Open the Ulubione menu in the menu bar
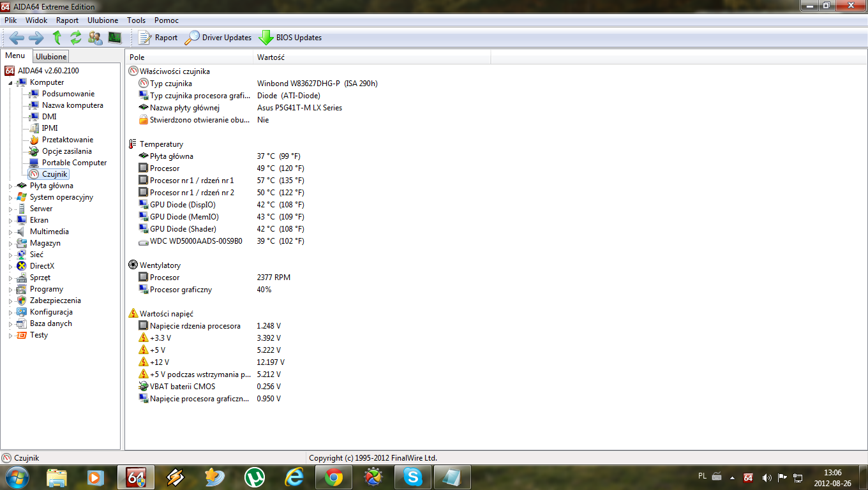 [x=103, y=20]
